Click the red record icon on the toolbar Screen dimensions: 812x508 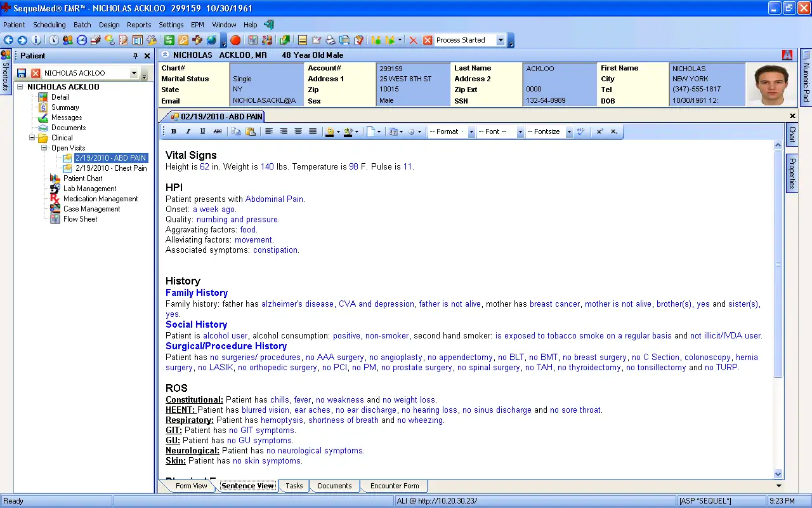pos(235,40)
